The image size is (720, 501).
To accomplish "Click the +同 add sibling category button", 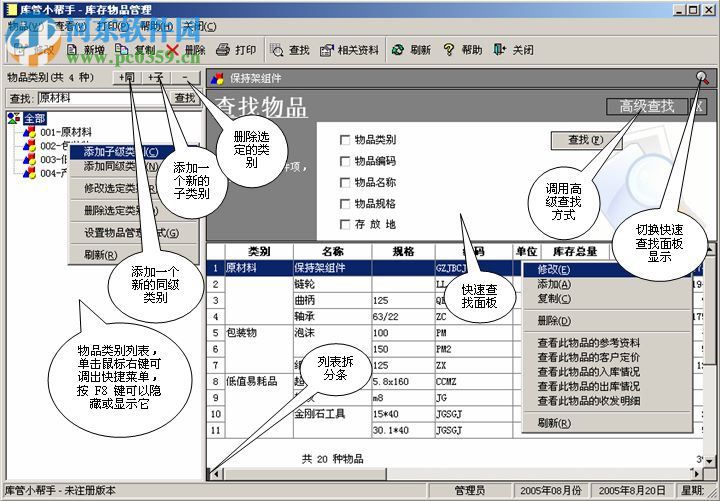I will coord(127,78).
